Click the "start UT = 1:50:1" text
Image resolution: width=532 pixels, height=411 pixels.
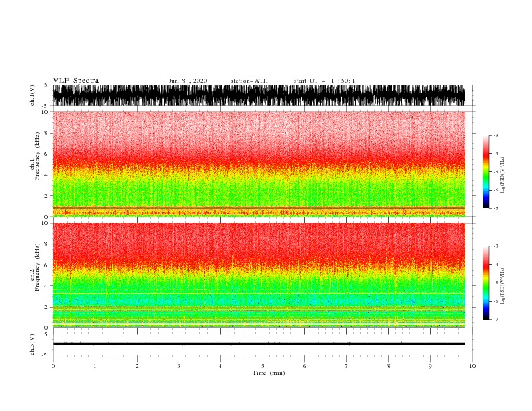coord(324,81)
